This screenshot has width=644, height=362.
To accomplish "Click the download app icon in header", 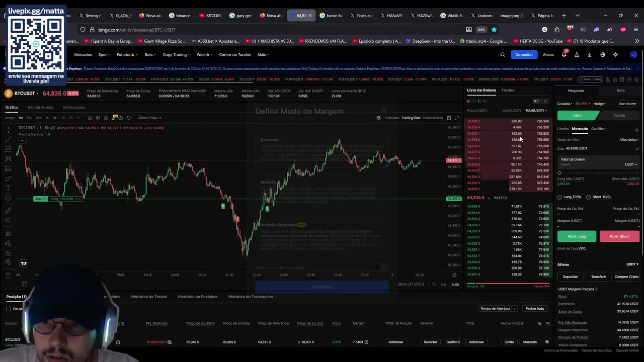I will tap(590, 54).
